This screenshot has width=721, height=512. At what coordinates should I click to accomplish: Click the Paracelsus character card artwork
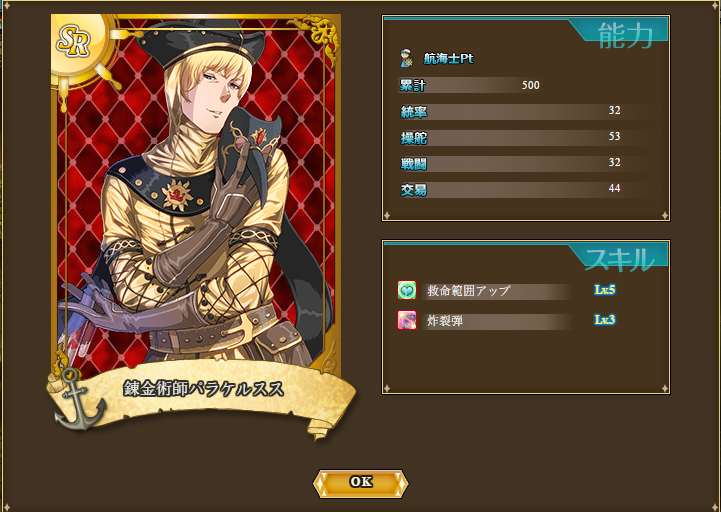pyautogui.click(x=197, y=193)
